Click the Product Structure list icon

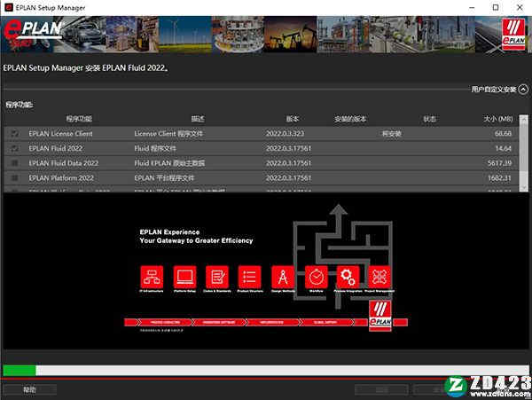pos(250,278)
